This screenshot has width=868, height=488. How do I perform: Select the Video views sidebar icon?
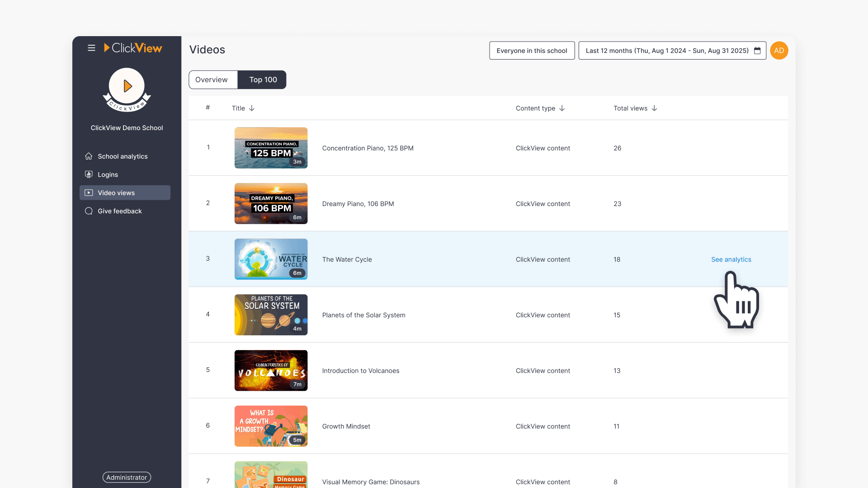pyautogui.click(x=89, y=192)
